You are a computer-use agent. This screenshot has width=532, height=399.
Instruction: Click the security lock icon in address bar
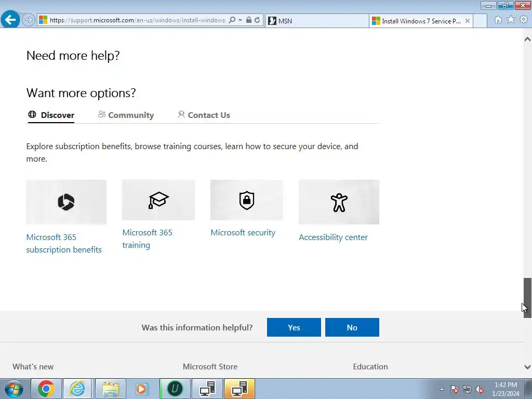point(249,20)
